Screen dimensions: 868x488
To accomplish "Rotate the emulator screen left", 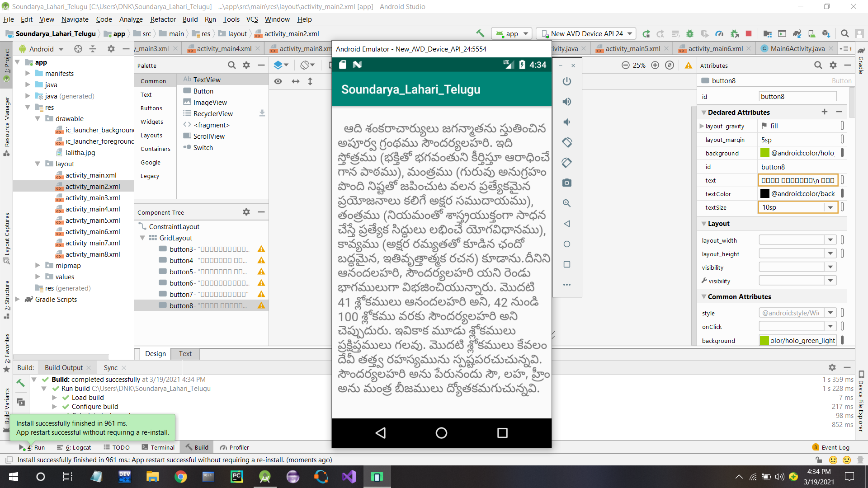I will coord(567,142).
